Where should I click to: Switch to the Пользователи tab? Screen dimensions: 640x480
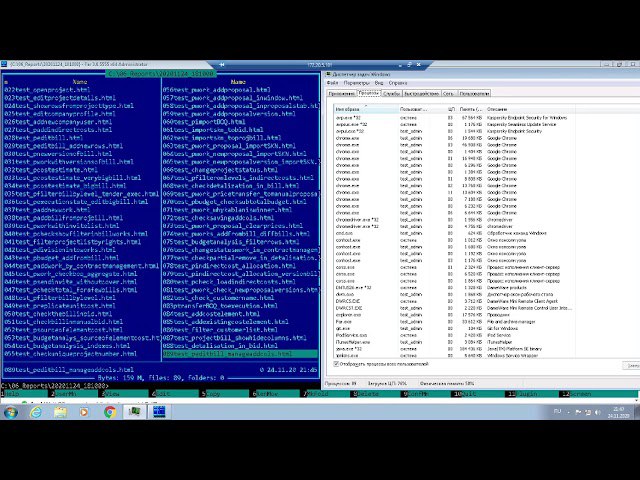click(x=474, y=93)
